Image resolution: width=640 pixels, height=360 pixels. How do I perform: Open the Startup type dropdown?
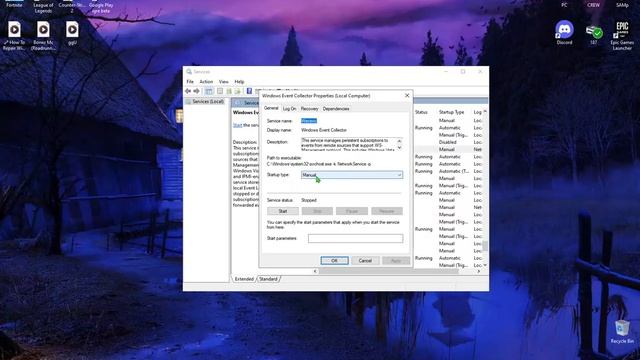click(x=352, y=175)
